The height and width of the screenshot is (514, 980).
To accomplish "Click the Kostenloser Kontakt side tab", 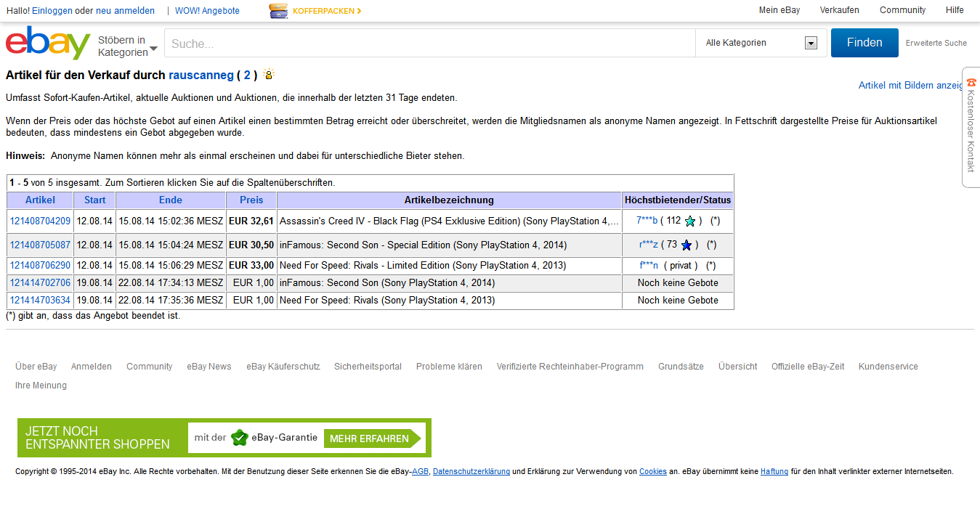I will tap(971, 127).
